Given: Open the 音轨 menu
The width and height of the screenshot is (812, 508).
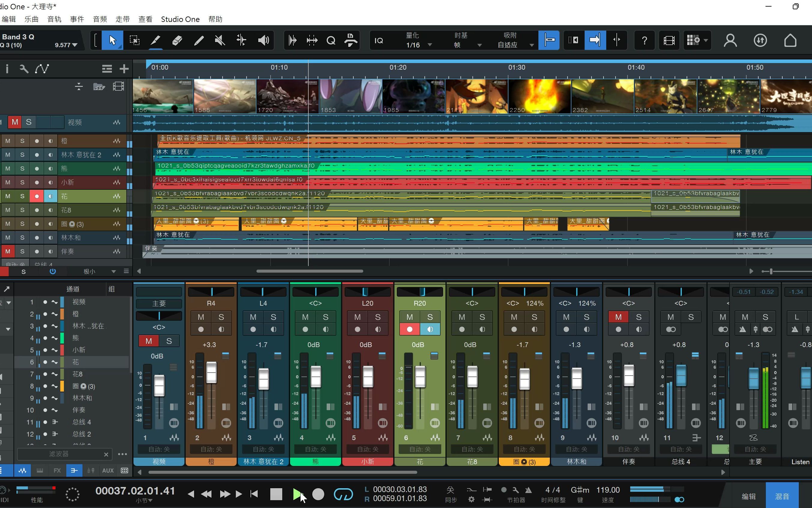Looking at the screenshot, I should point(54,19).
